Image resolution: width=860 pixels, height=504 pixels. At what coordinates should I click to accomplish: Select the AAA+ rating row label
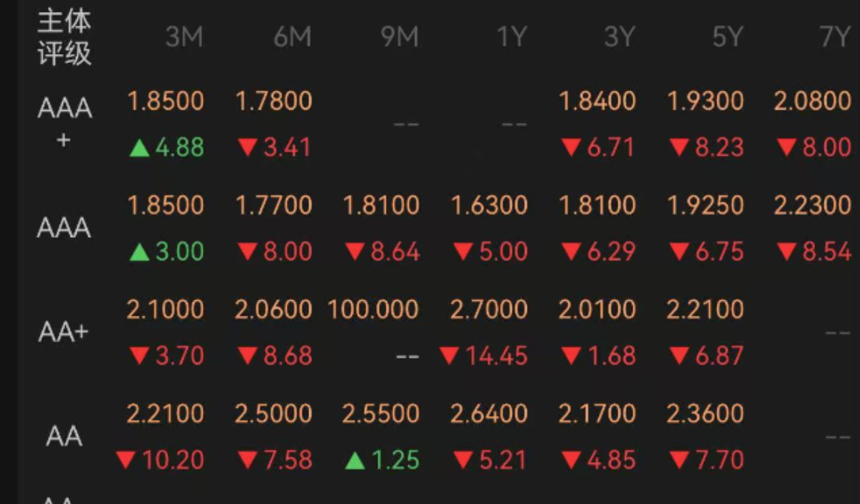tap(65, 122)
